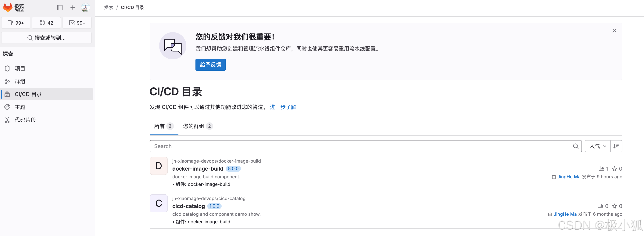
Task: Open the cicd-catalog resource title
Action: (188, 206)
